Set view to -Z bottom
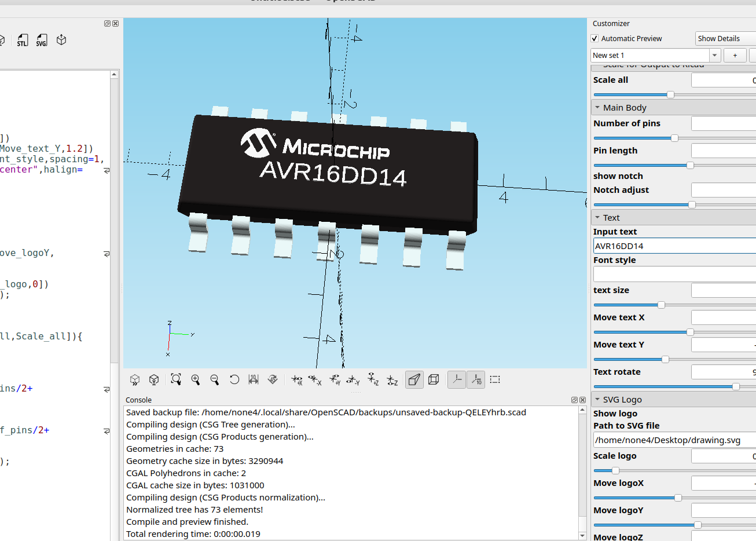The height and width of the screenshot is (541, 756). 392,379
